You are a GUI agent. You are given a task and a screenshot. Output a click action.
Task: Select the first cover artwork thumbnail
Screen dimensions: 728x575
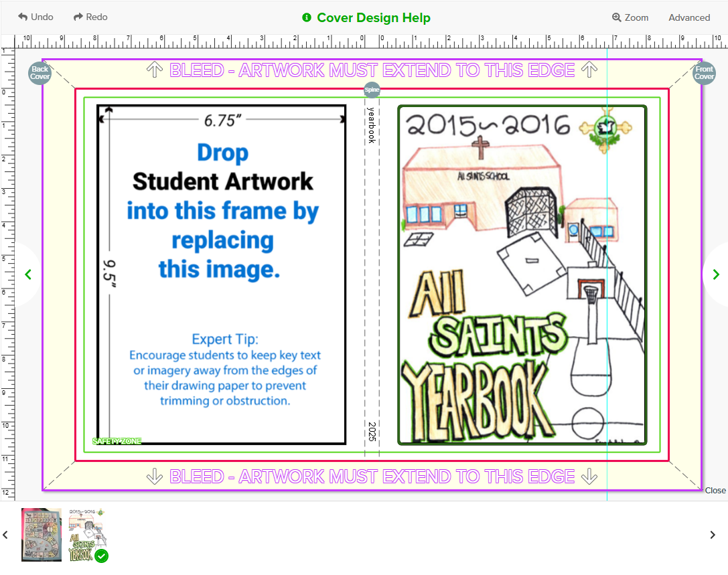pyautogui.click(x=42, y=535)
